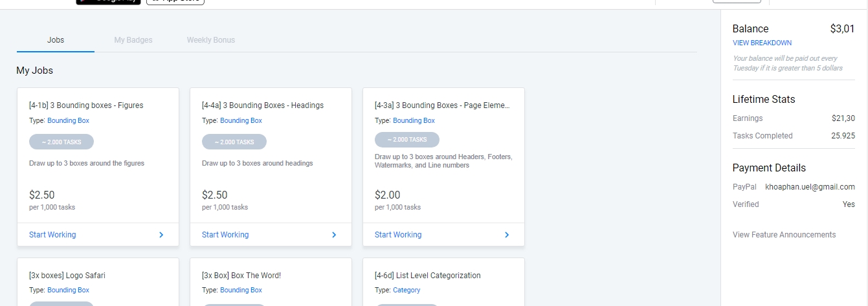This screenshot has height=306, width=868.
Task: Click the chevron on the Page Elements job card
Action: 507,235
